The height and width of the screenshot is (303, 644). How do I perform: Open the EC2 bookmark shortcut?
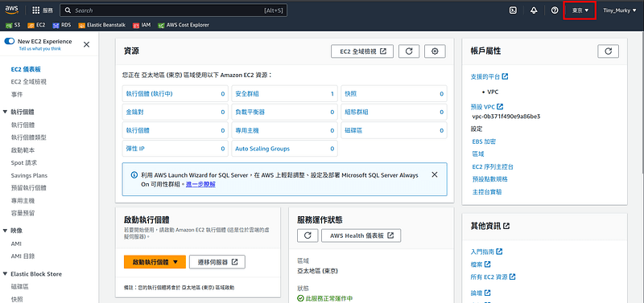coord(36,25)
